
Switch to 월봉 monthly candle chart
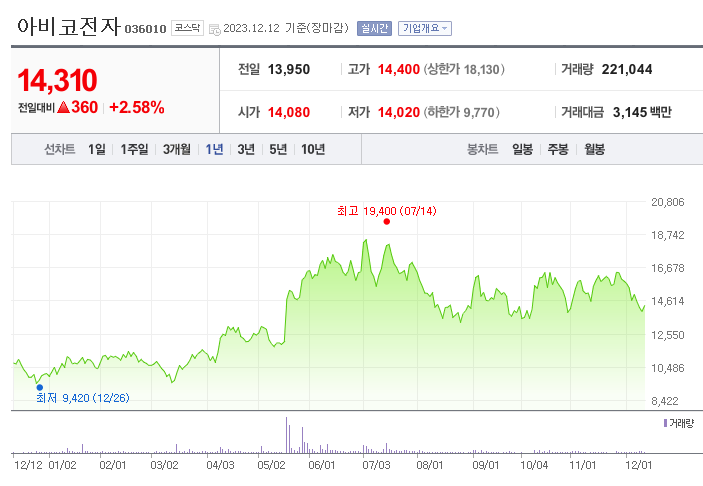point(595,149)
